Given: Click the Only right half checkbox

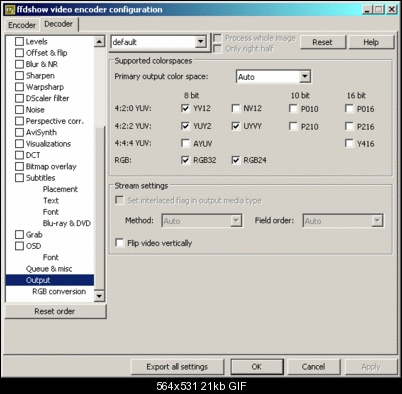Looking at the screenshot, I should click(x=217, y=49).
